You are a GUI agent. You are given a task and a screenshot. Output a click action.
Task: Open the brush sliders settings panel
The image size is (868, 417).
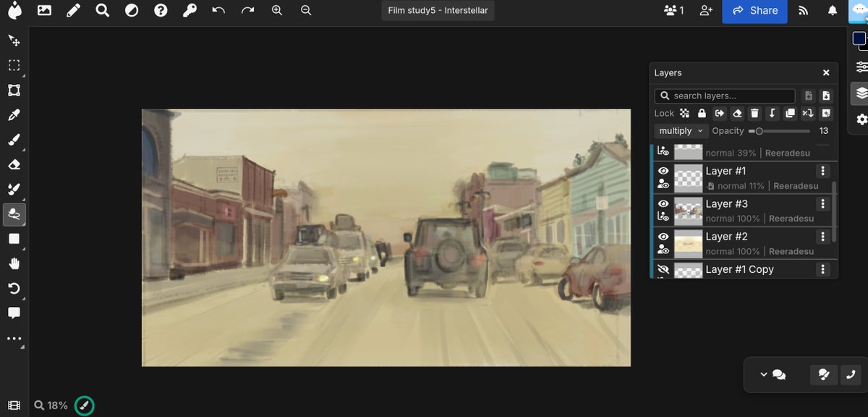861,67
